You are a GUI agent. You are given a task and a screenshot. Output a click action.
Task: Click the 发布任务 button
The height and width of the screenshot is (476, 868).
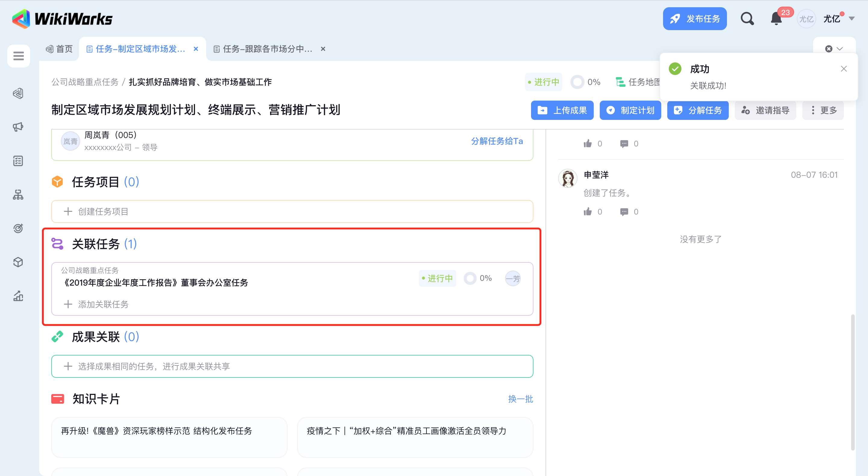tap(694, 19)
